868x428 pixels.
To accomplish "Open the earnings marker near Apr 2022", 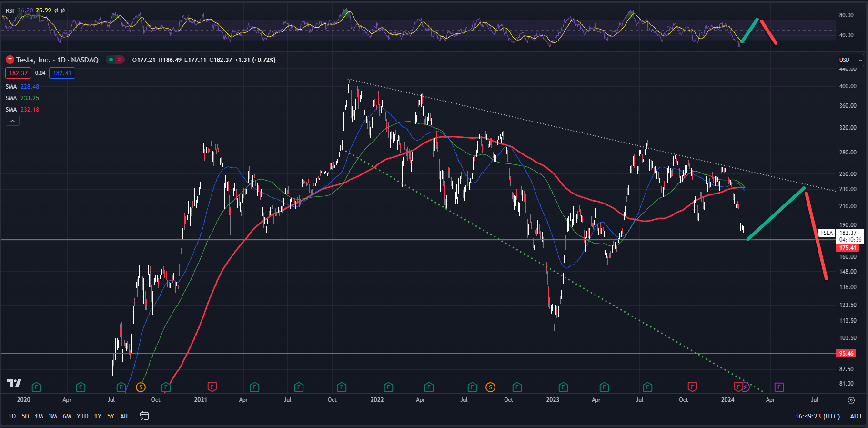I will tap(429, 387).
